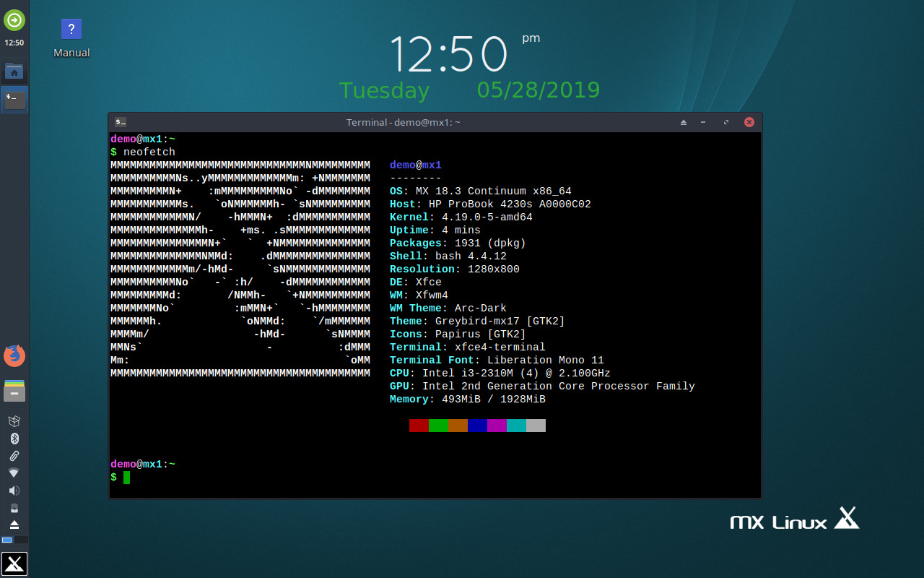Switch to the first workspace in the pager
The width and height of the screenshot is (924, 578).
[x=7, y=540]
